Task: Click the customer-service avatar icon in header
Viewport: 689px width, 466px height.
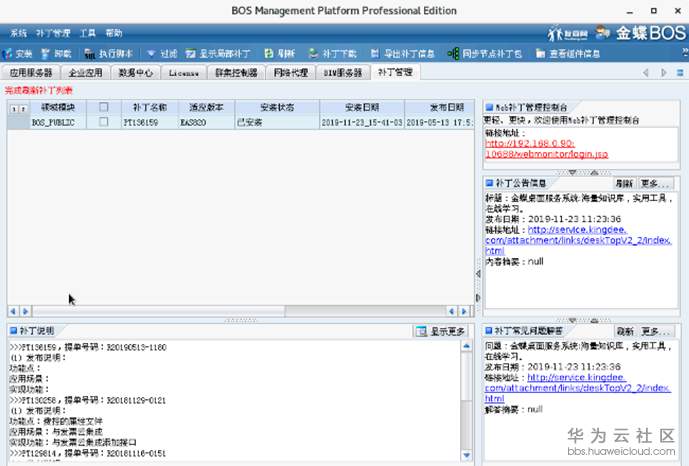Action: click(x=603, y=33)
